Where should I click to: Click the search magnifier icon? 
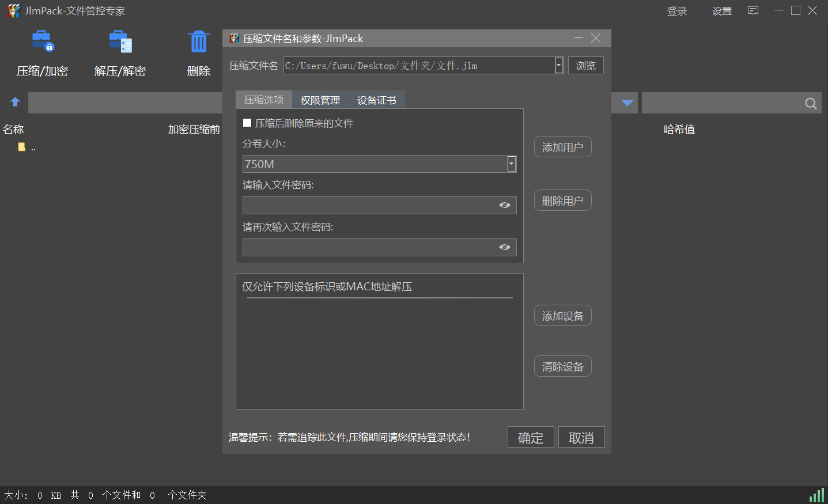coord(811,103)
